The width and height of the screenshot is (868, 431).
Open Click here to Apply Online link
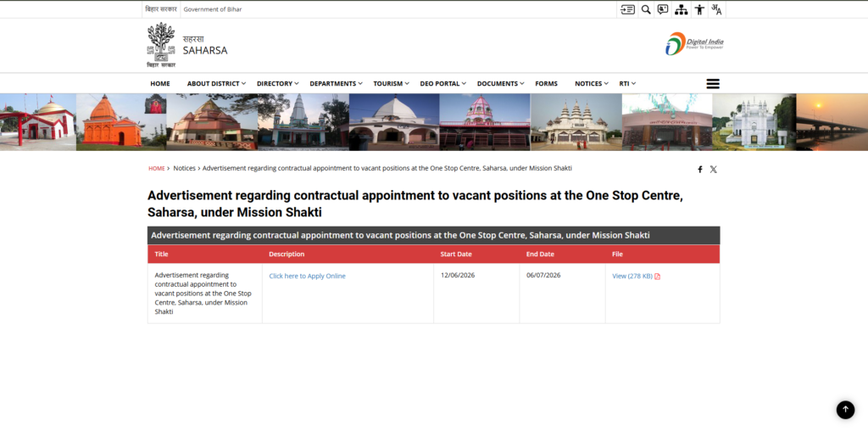click(307, 276)
